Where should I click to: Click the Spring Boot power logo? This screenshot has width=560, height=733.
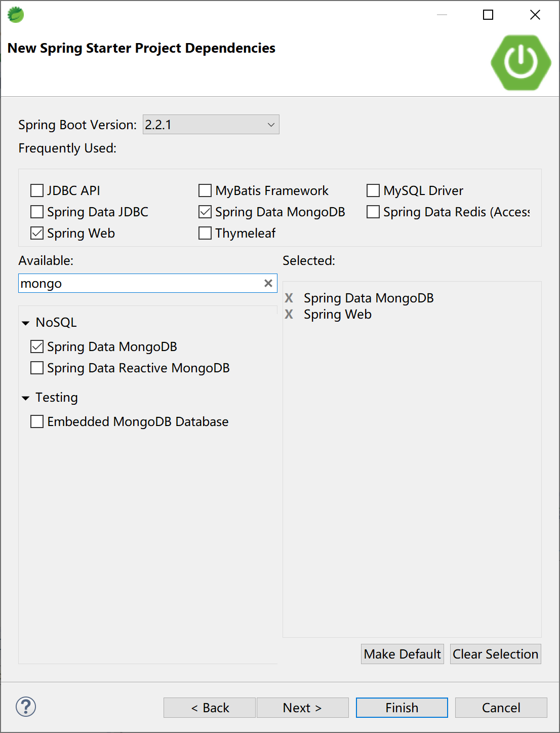click(x=521, y=63)
